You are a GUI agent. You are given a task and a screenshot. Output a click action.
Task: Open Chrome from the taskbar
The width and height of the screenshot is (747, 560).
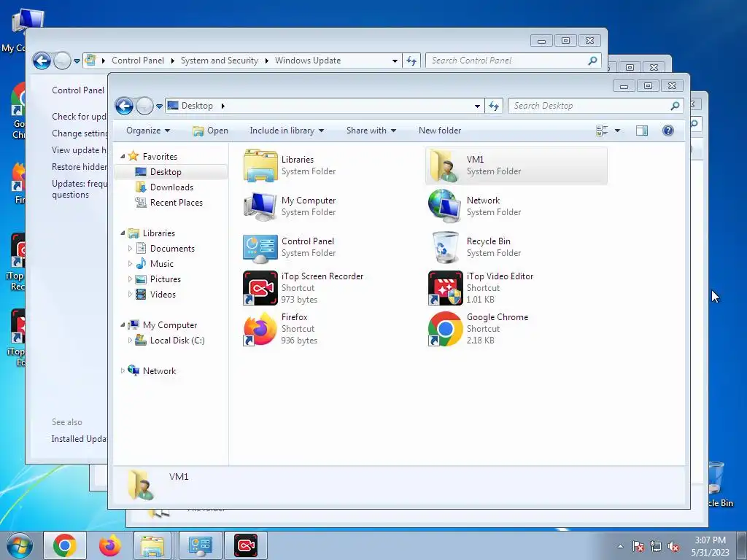click(65, 545)
